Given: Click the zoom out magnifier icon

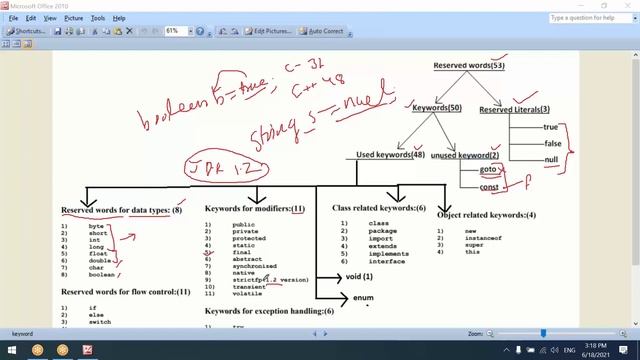Looking at the screenshot, I should [490, 333].
